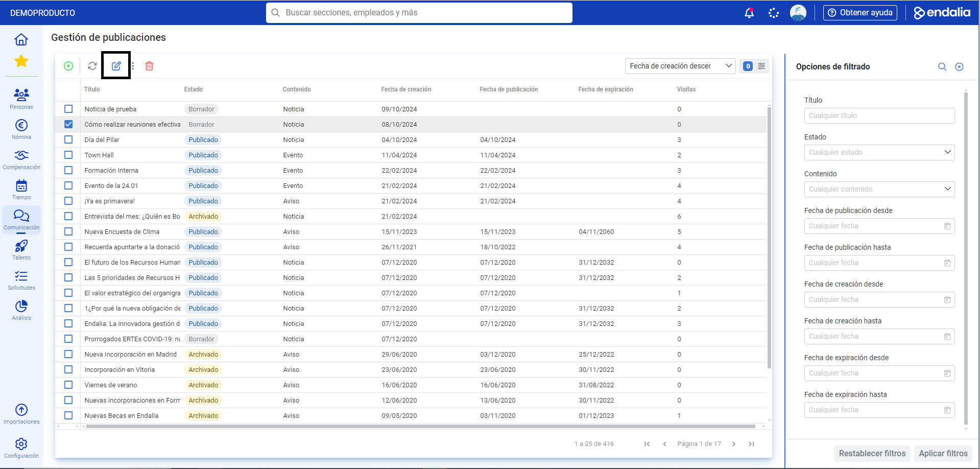Viewport: 980px width, 469px height.
Task: Open the Home icon in the sidebar
Action: point(21,39)
